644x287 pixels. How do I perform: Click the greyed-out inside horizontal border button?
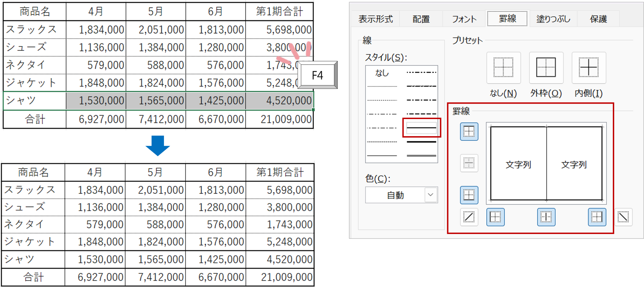coord(469,163)
